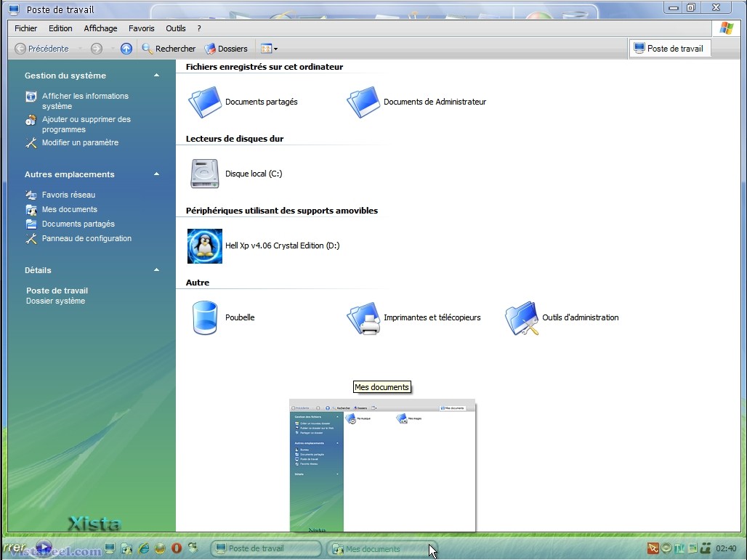Select the Disque local (C:) drive icon
747x560 pixels.
tap(205, 174)
